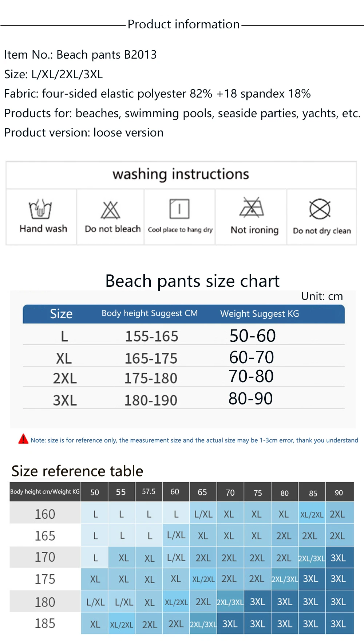This screenshot has width=364, height=641.
Task: Click the Hand wash basin icon
Action: [x=40, y=209]
